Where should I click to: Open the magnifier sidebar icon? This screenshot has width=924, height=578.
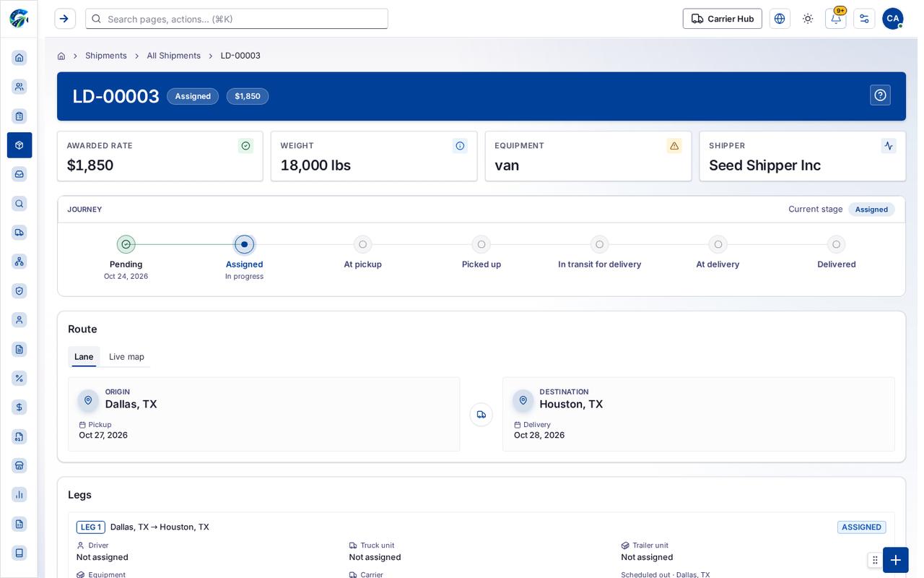[19, 204]
